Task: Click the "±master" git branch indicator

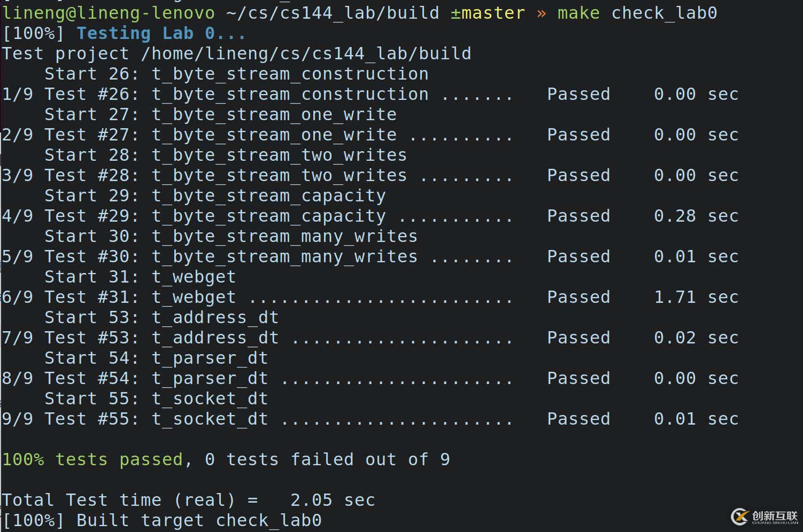Action: 488,13
